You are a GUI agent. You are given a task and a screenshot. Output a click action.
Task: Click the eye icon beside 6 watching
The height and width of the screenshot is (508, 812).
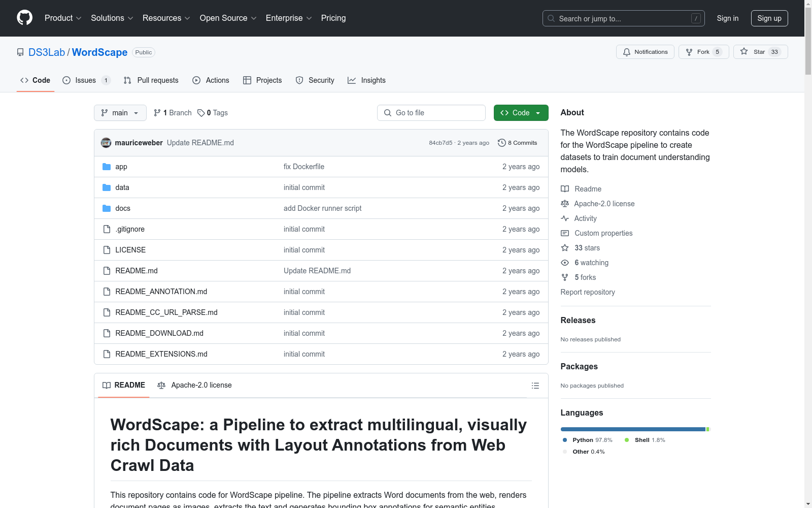(x=565, y=263)
